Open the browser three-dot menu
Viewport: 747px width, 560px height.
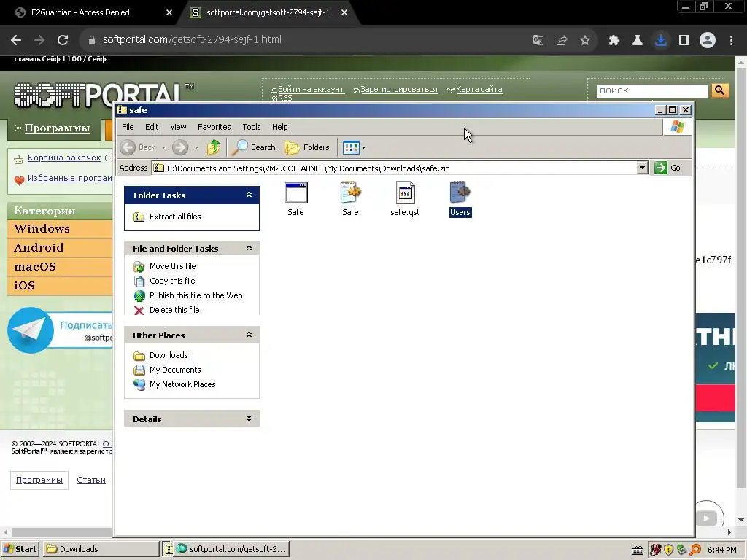(731, 40)
